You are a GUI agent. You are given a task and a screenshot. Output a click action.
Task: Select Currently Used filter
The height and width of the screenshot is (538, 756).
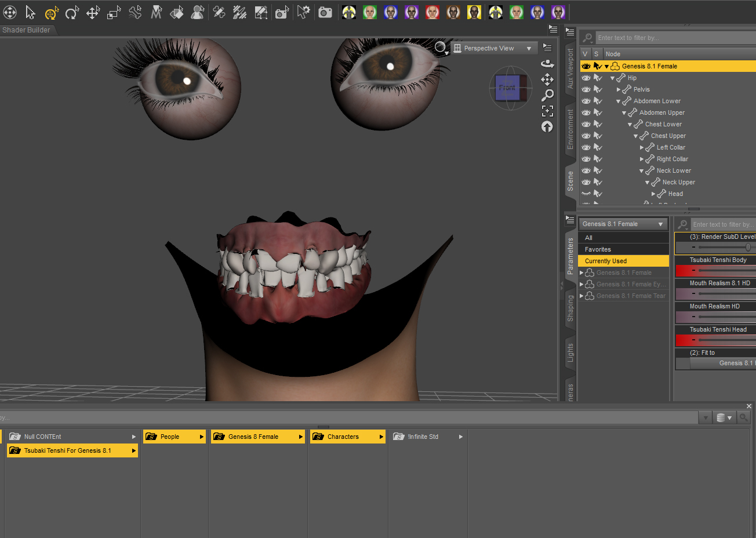623,261
